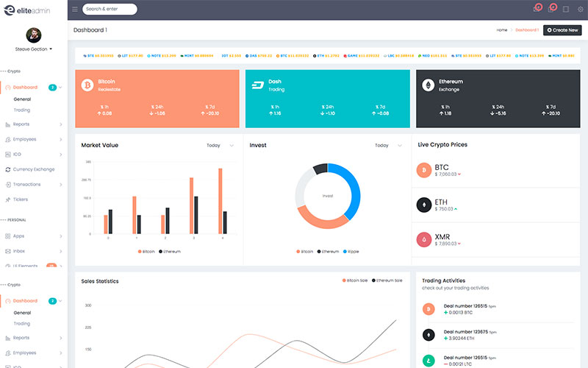Click the Create New button
The image size is (588, 368).
click(x=562, y=30)
